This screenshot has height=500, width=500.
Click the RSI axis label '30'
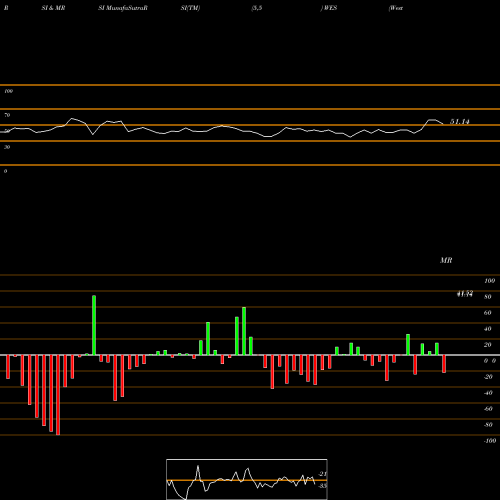tap(7, 147)
